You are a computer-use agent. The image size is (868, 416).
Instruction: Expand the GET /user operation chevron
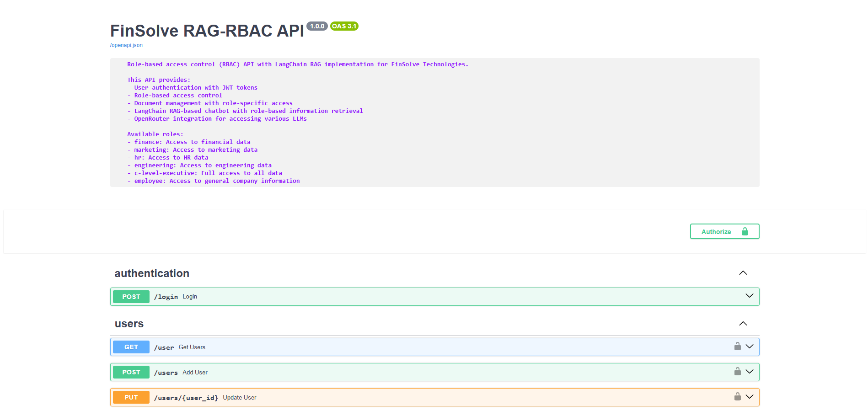[x=749, y=347]
